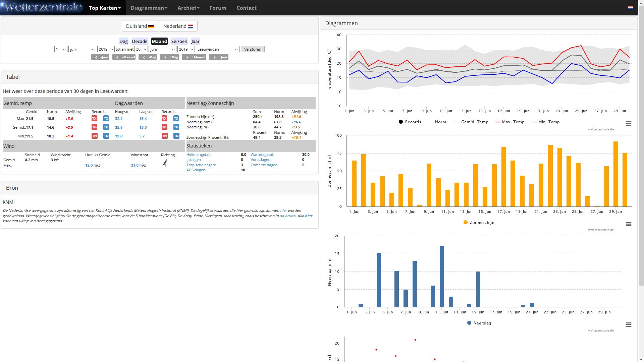
Task: Open the Leeuwarden station dropdown
Action: 217,49
